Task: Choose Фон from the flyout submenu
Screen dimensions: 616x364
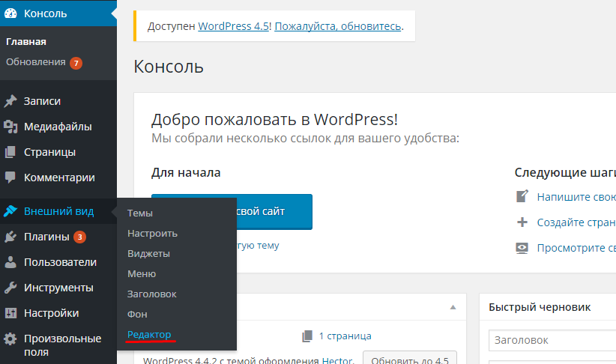Action: tap(137, 315)
